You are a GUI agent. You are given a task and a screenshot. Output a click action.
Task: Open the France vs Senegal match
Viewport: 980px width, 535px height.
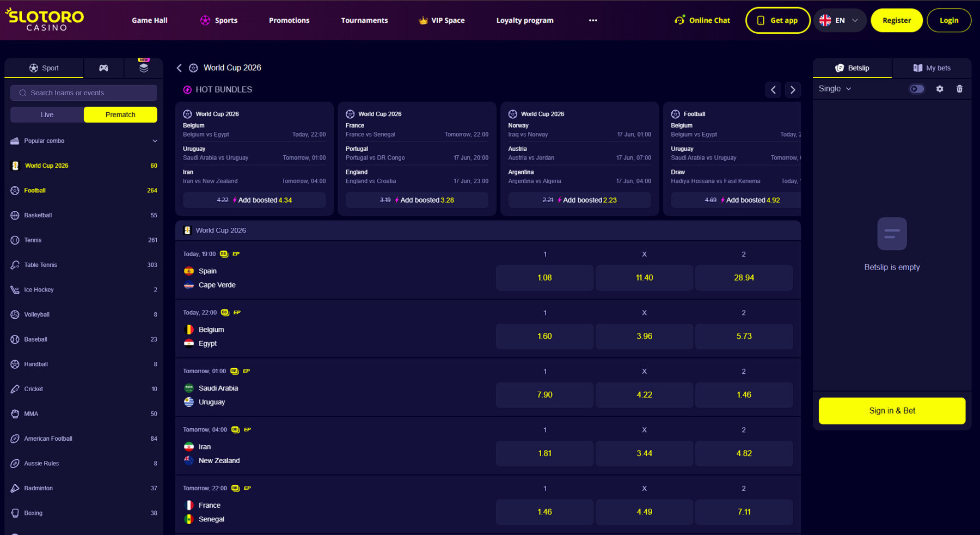(x=211, y=512)
